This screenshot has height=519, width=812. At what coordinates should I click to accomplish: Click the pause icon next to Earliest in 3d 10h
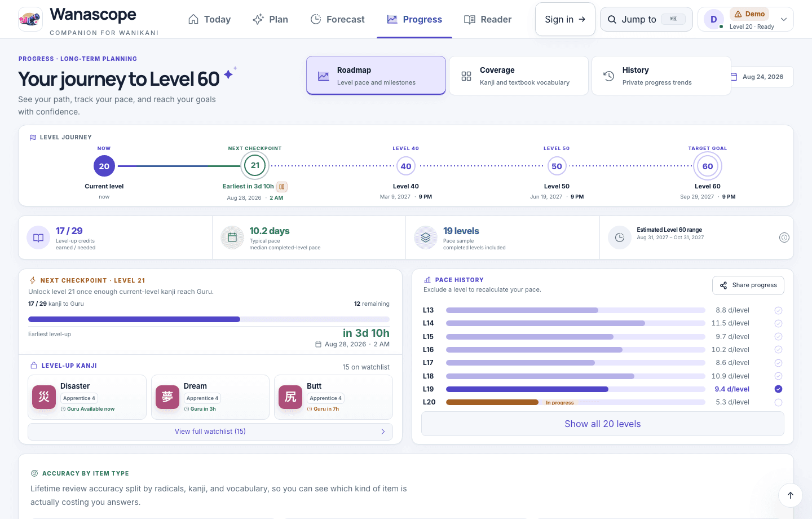click(x=282, y=187)
